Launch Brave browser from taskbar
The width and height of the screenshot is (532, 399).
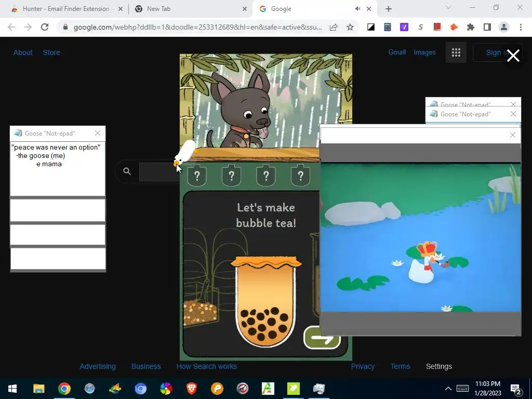click(x=192, y=389)
